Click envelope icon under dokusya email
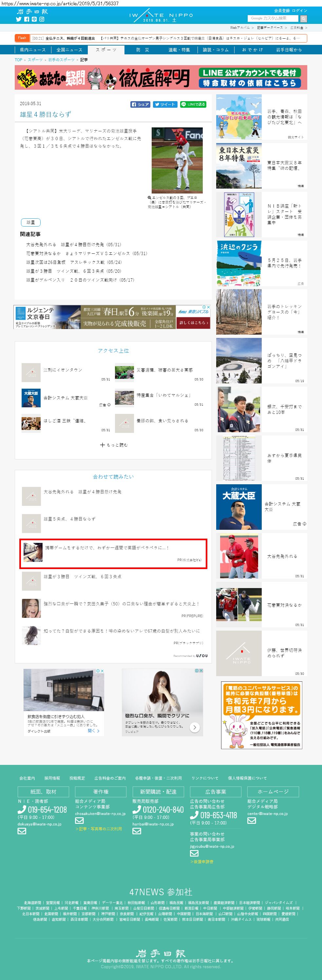The width and height of the screenshot is (322, 980). (x=22, y=831)
